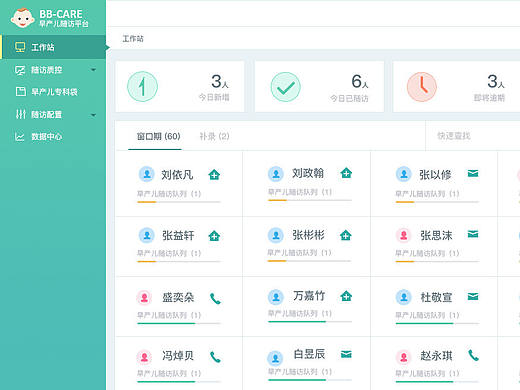Image resolution: width=520 pixels, height=390 pixels.
Task: Click the chart icon beside 数据中心
Action: [x=20, y=137]
